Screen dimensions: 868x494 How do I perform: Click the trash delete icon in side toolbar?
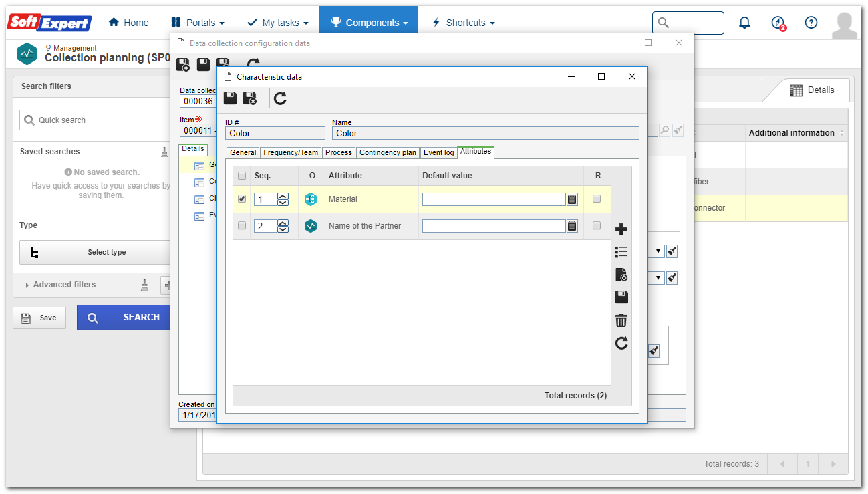pos(621,320)
